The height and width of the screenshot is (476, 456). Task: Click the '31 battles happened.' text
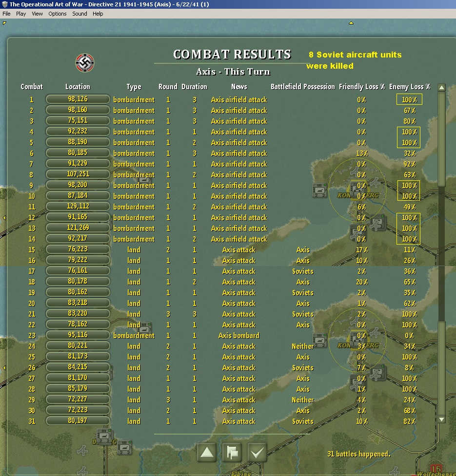point(359,454)
